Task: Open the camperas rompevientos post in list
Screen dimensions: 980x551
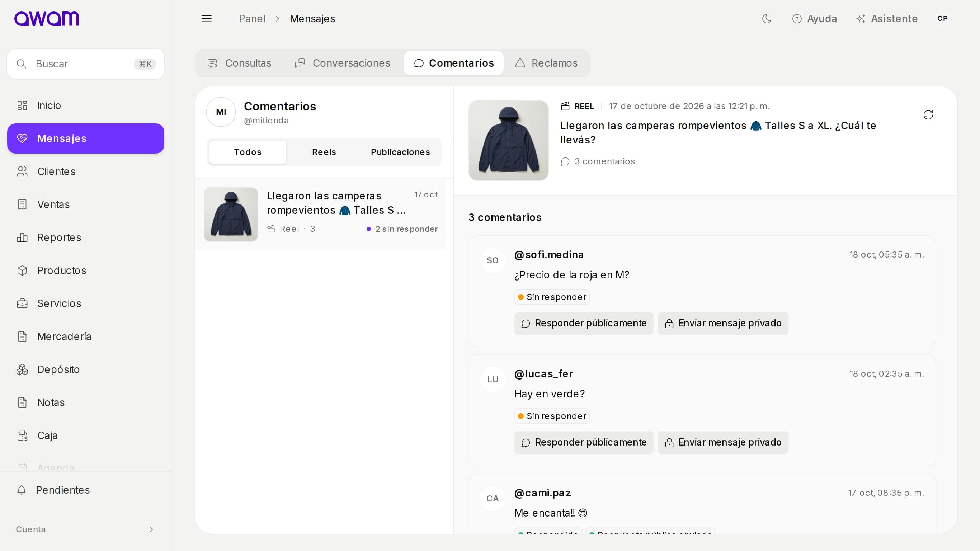Action: pos(321,214)
